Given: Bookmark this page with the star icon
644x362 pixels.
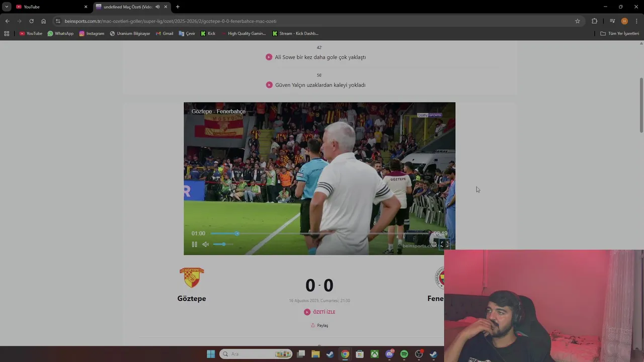Looking at the screenshot, I should 578,21.
